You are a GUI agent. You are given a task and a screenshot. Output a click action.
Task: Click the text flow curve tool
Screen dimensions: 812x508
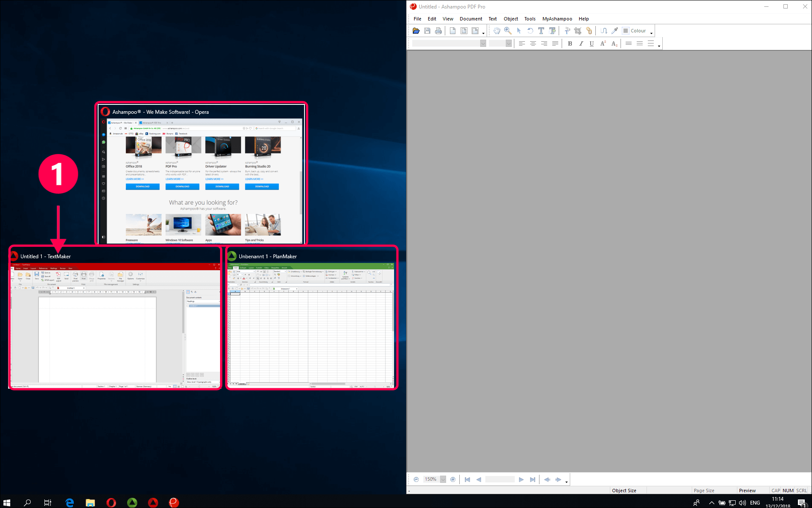604,31
